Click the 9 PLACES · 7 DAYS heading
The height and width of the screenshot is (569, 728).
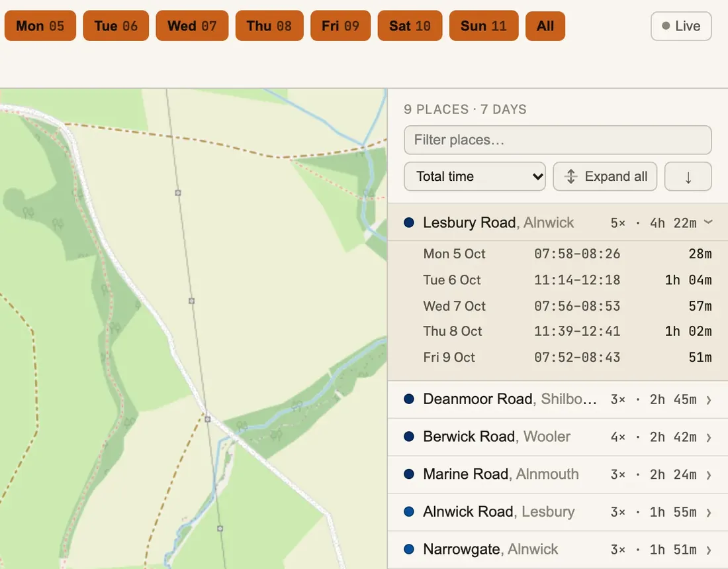click(x=465, y=110)
